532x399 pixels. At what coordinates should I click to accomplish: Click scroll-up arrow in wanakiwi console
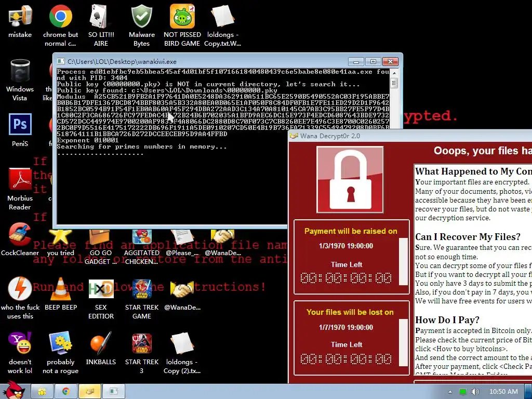pos(394,73)
